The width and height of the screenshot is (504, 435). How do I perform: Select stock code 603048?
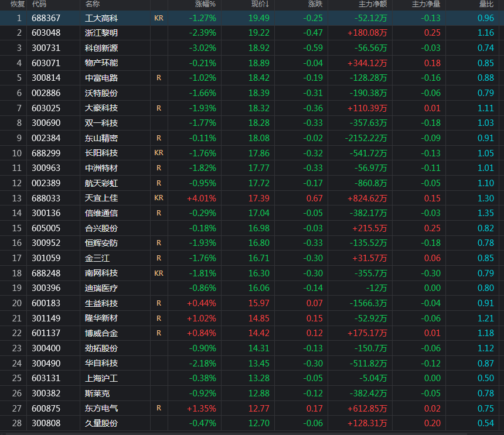click(x=46, y=33)
